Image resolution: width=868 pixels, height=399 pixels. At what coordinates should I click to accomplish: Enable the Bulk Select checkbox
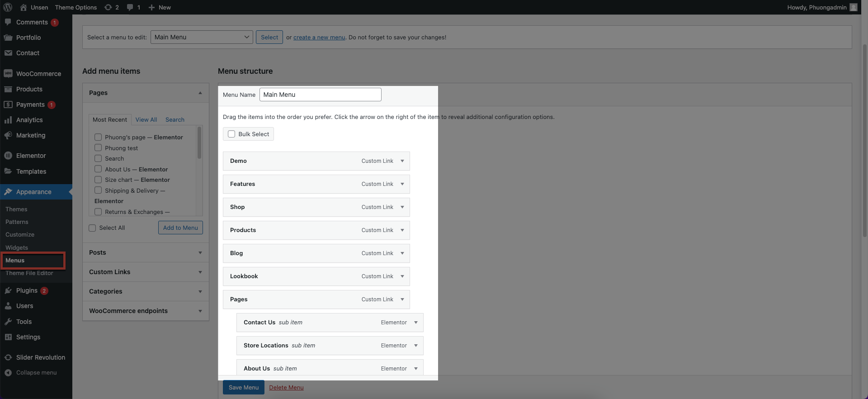click(x=231, y=134)
